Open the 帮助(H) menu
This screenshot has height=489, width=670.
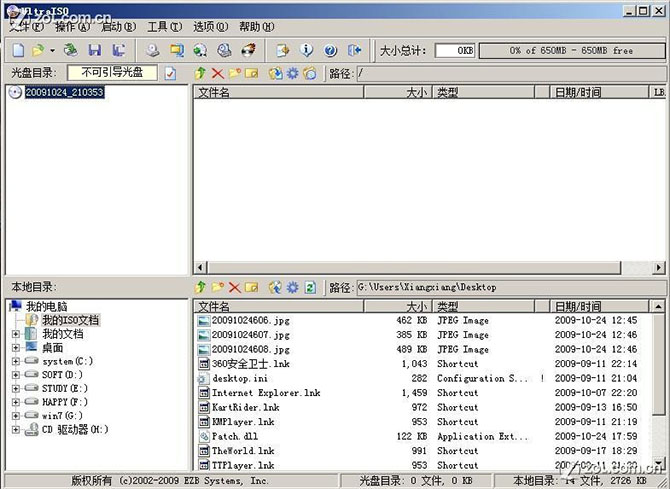256,27
